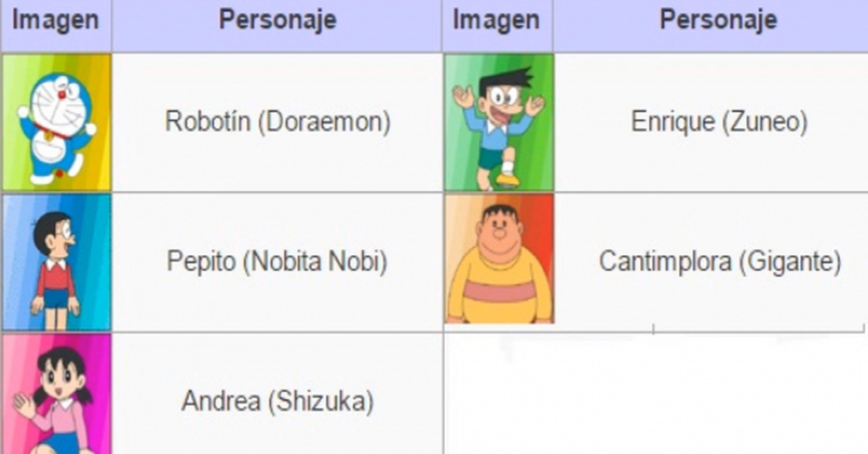Click the Zuneo character image
Image resolution: width=868 pixels, height=454 pixels.
click(499, 122)
